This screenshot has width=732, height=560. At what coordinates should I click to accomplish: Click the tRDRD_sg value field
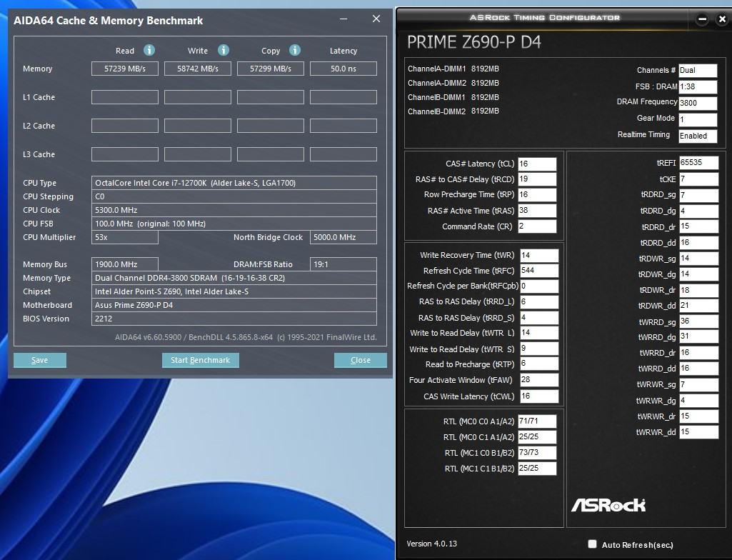coord(698,195)
